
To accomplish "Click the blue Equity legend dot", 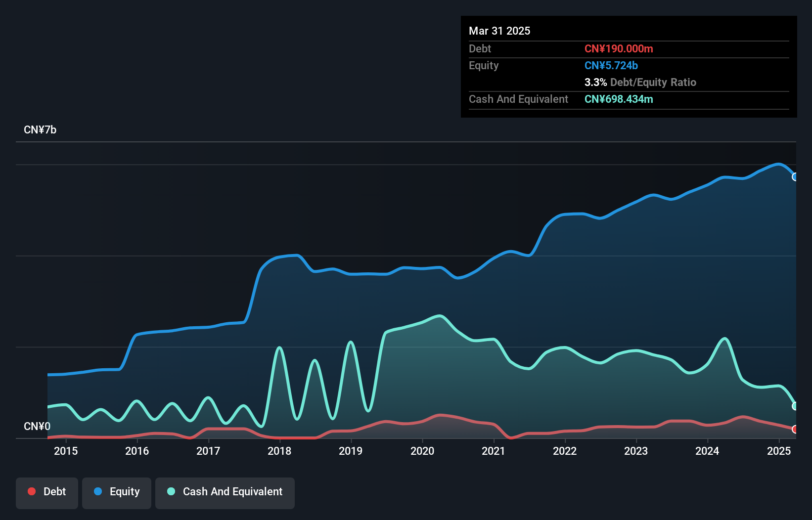I will click(x=98, y=491).
